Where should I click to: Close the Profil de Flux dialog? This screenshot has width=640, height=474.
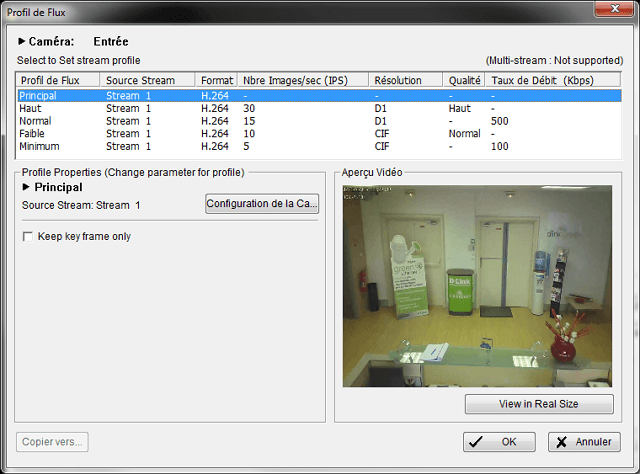[x=615, y=9]
